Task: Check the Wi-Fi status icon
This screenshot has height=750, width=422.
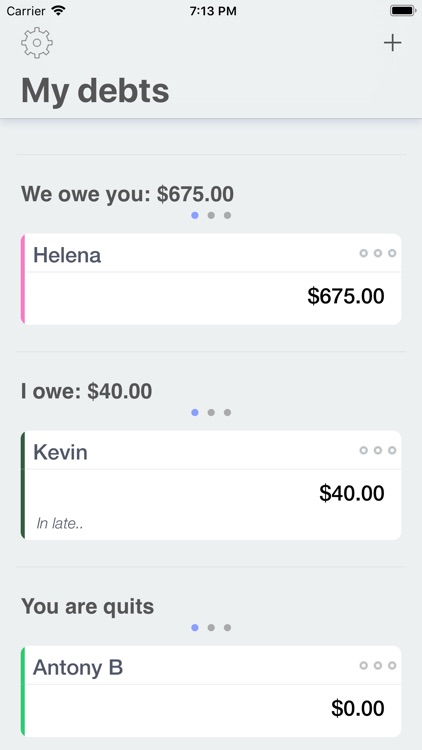Action: 58,11
